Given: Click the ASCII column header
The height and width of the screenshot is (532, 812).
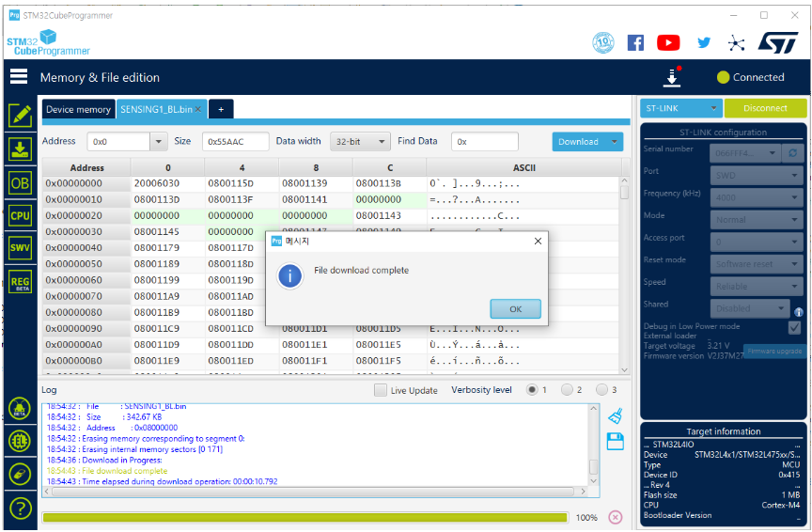Looking at the screenshot, I should pos(524,168).
